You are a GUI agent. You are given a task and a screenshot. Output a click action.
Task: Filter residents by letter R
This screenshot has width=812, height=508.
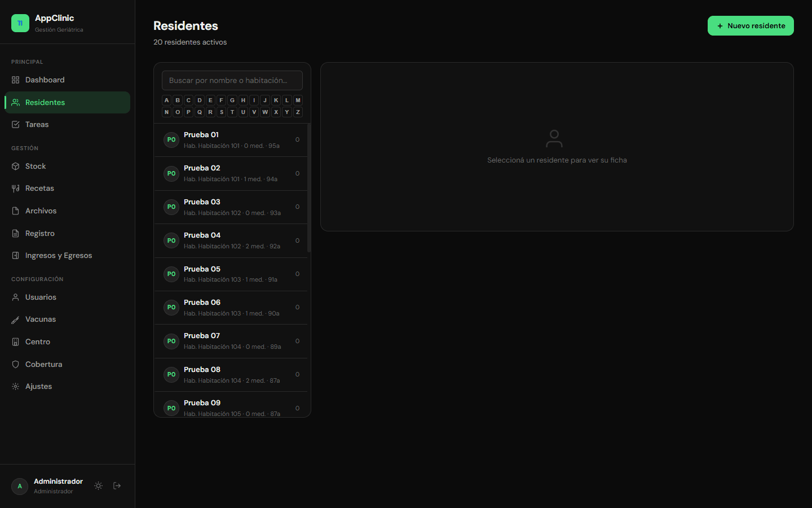pos(210,112)
